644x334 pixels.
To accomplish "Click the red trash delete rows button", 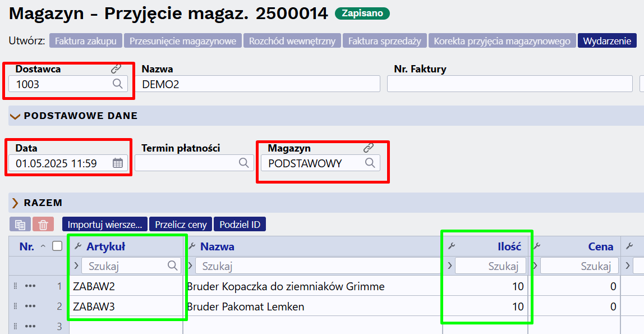I will tap(43, 225).
